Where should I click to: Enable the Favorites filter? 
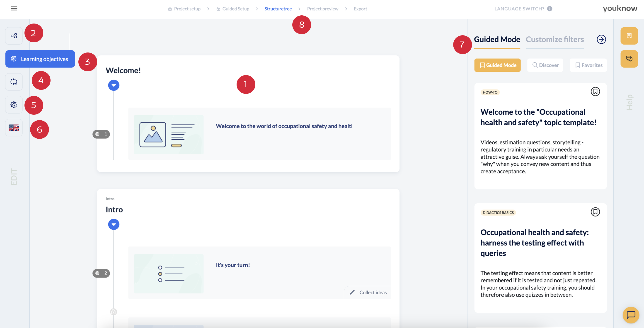tap(588, 65)
